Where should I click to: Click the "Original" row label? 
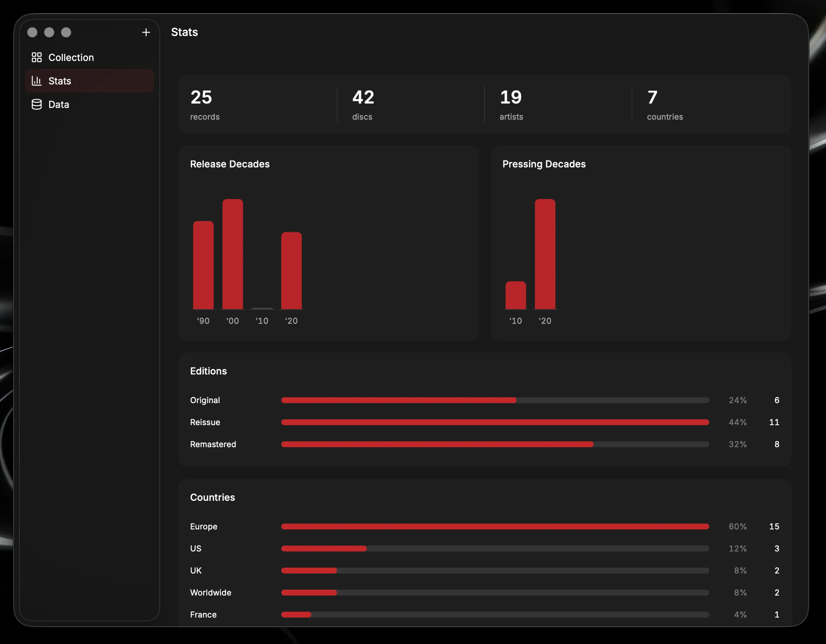coord(205,400)
